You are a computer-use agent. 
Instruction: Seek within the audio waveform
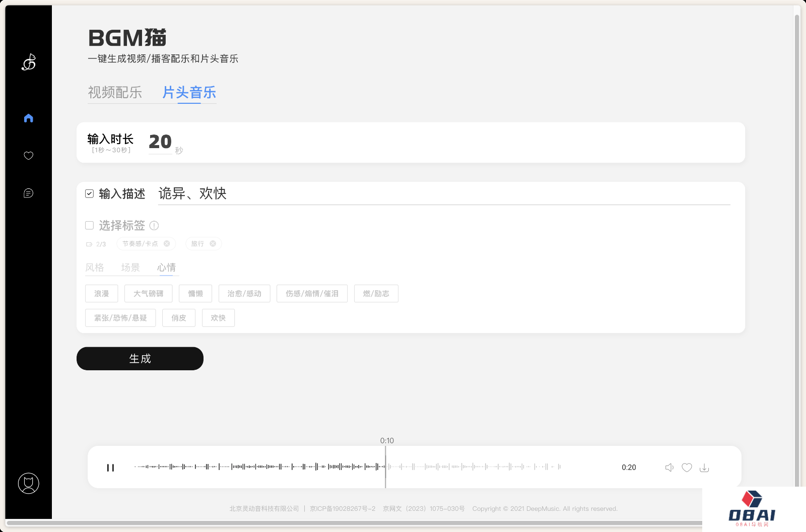point(348,467)
